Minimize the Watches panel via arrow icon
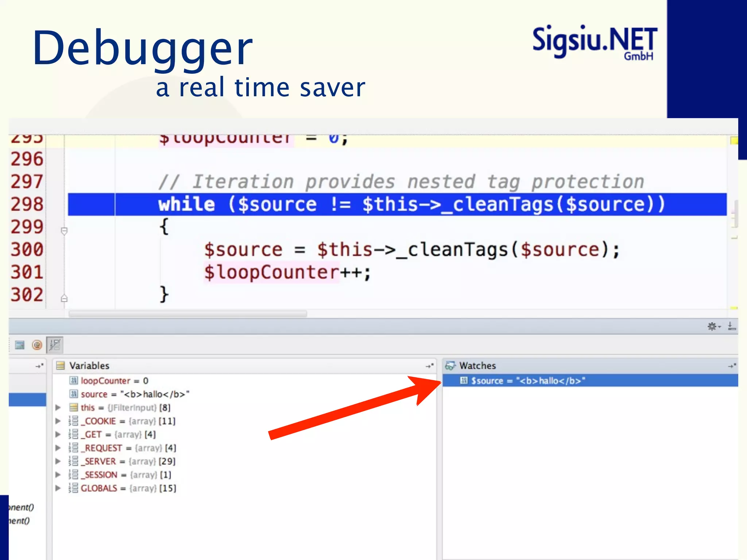Viewport: 747px width, 560px height. point(732,366)
